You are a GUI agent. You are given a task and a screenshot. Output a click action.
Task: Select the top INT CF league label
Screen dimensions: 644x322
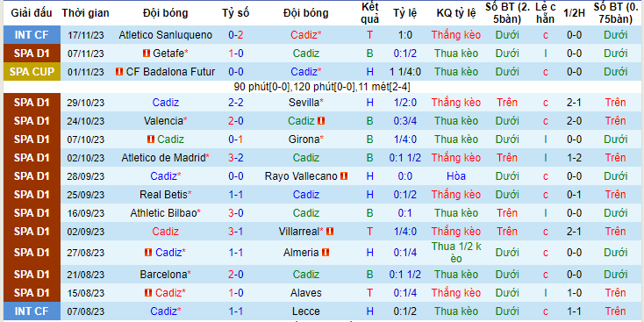click(x=32, y=35)
